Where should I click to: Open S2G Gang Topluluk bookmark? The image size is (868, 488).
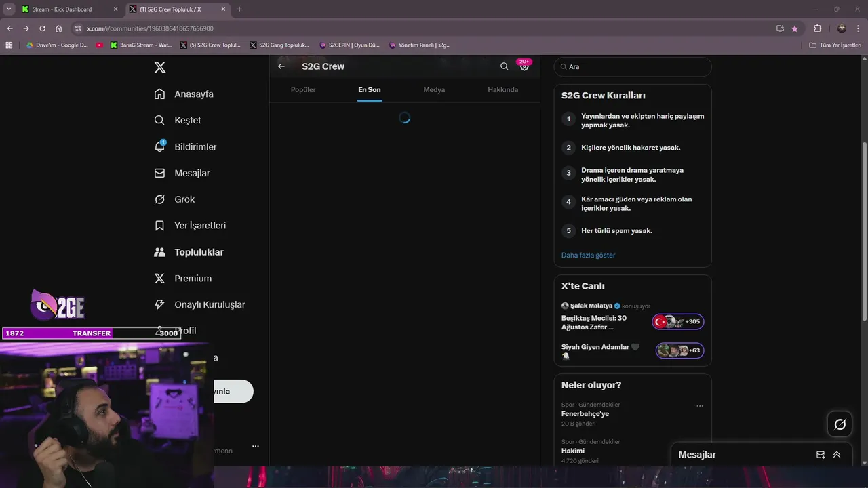tap(279, 45)
